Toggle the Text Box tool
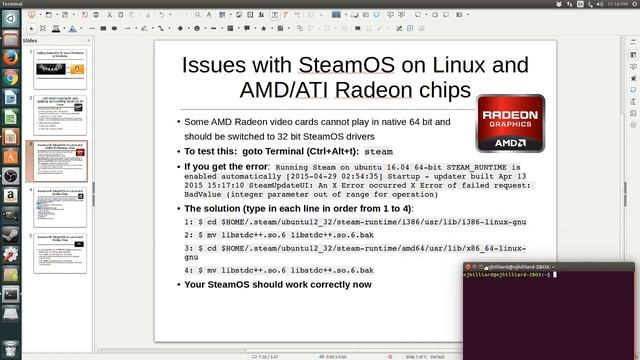640x360 pixels. point(275,15)
